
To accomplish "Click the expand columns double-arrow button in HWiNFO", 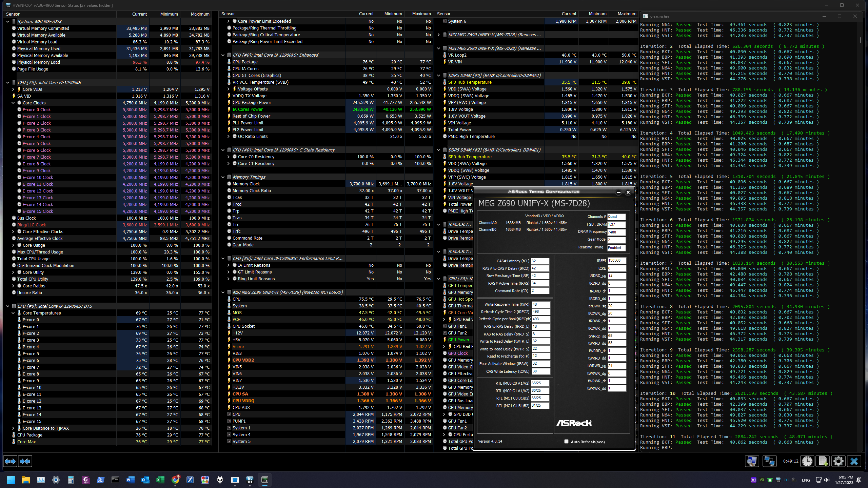I will [x=10, y=461].
